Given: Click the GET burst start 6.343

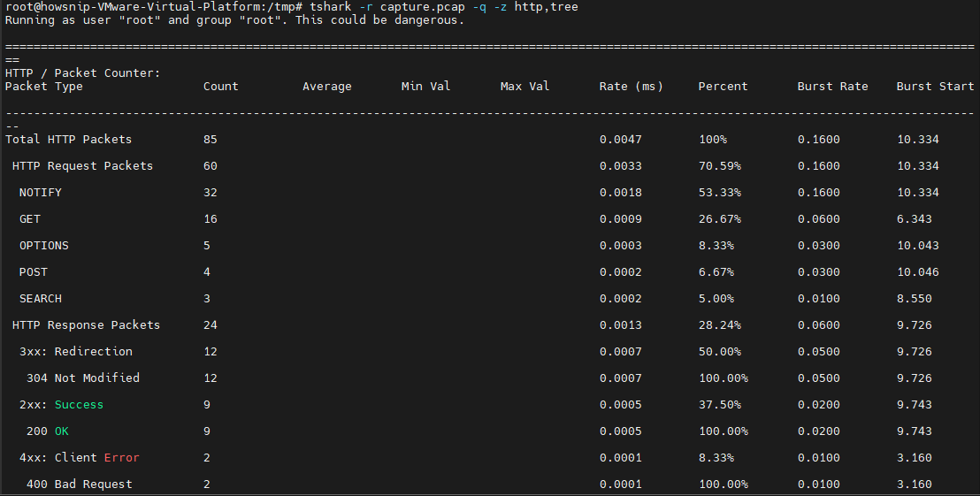Looking at the screenshot, I should 915,218.
